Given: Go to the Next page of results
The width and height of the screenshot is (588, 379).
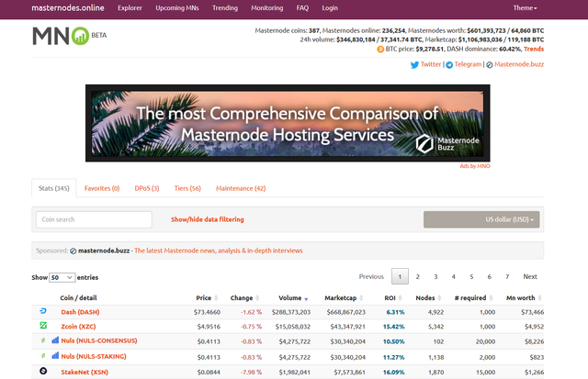Looking at the screenshot, I should tap(530, 277).
